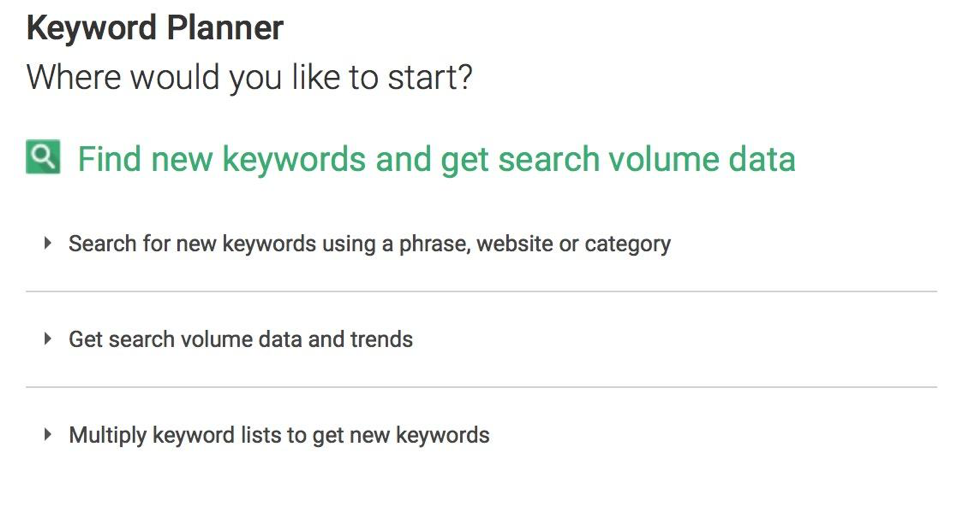Click the "Keyword Planner" page title
The width and height of the screenshot is (975, 506).
click(155, 28)
